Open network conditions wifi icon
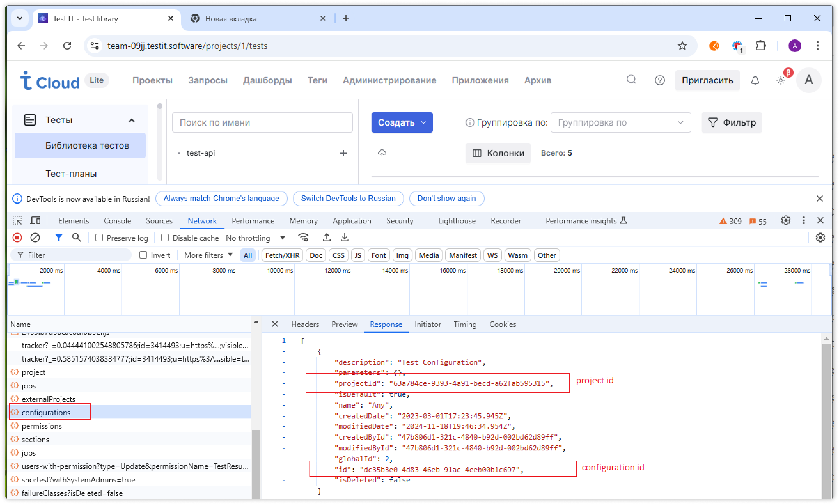839x504 pixels. tap(303, 238)
